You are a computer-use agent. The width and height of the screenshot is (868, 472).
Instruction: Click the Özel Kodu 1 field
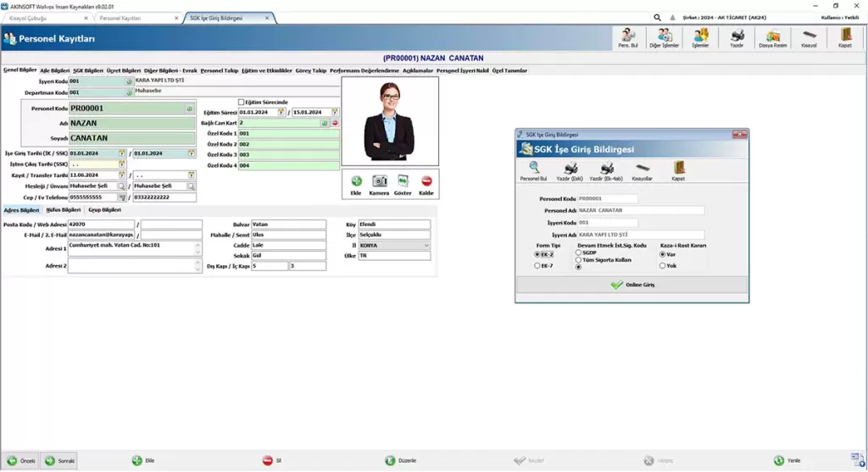click(x=288, y=133)
